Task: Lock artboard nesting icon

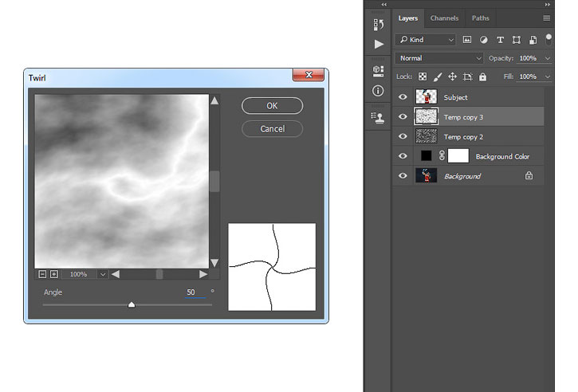Action: click(x=467, y=76)
